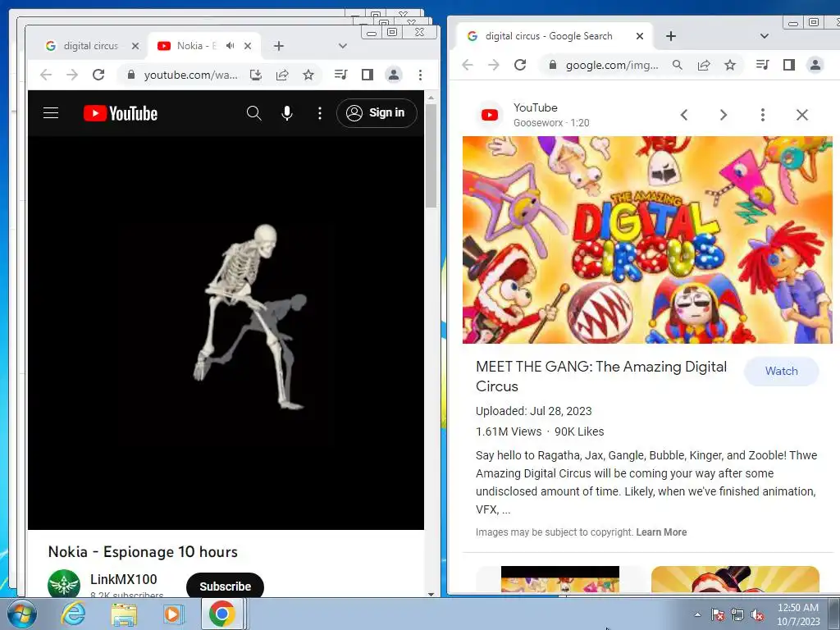Viewport: 840px width, 630px height.
Task: Expand tab search chevron in YouTube window
Action: click(343, 46)
